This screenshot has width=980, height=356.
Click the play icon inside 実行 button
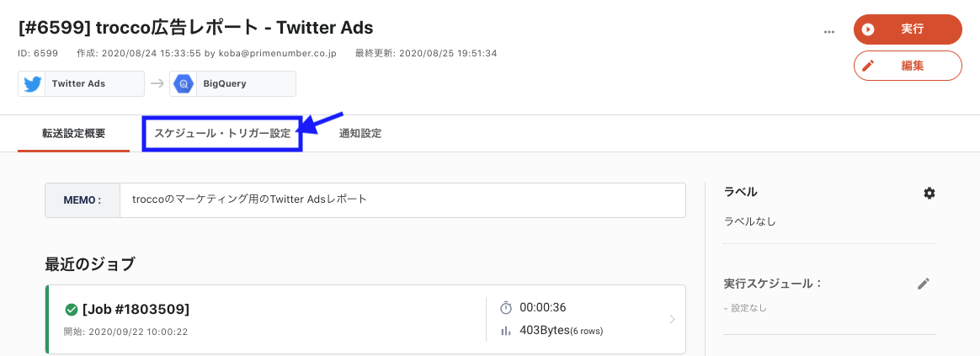coord(867,29)
